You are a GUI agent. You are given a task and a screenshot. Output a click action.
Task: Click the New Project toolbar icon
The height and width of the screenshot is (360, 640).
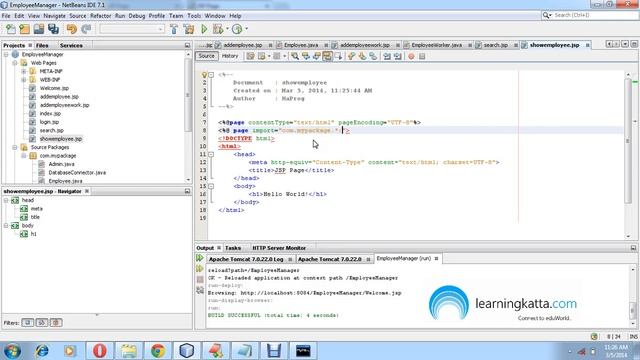24,29
